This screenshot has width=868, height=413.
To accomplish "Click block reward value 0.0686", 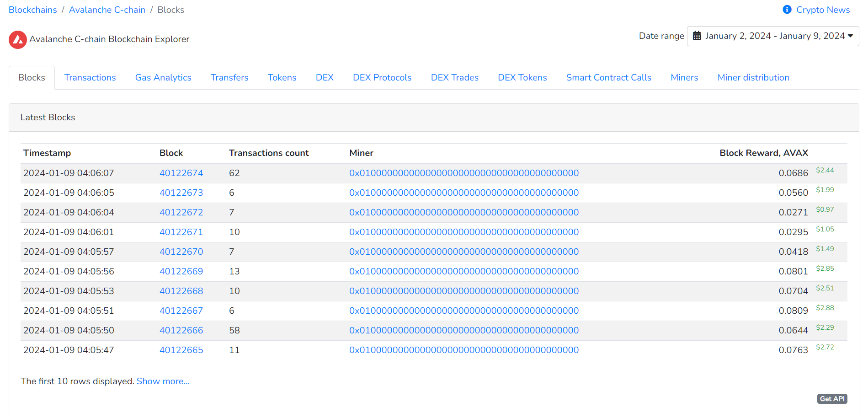I will (x=793, y=173).
